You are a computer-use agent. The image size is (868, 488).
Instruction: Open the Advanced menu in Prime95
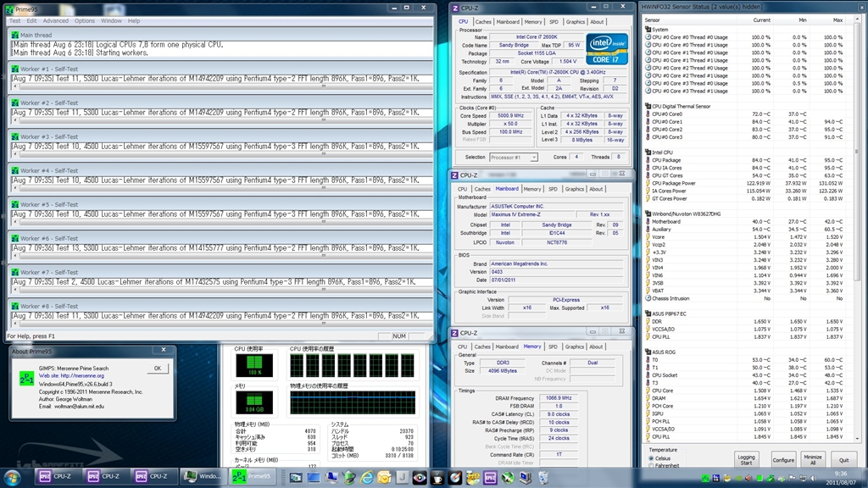click(x=56, y=20)
